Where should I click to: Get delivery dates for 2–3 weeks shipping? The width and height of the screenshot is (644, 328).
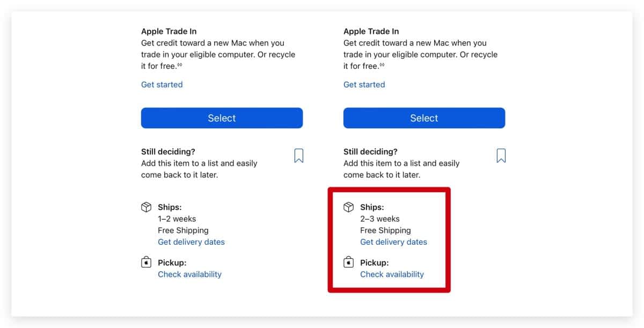tap(393, 242)
